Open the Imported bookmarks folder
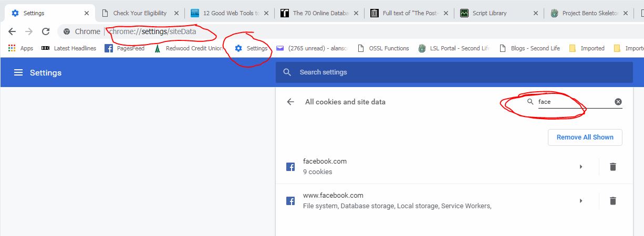This screenshot has width=644, height=236. 587,48
